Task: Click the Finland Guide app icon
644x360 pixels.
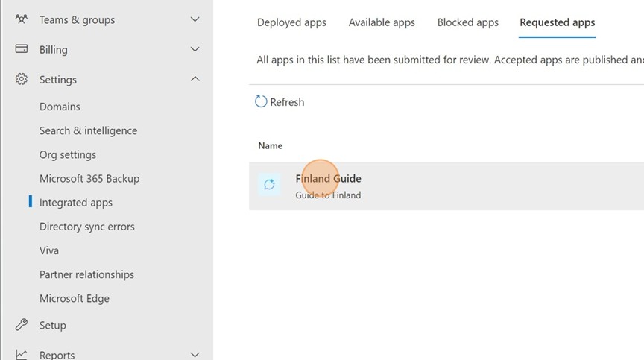Action: [x=269, y=185]
